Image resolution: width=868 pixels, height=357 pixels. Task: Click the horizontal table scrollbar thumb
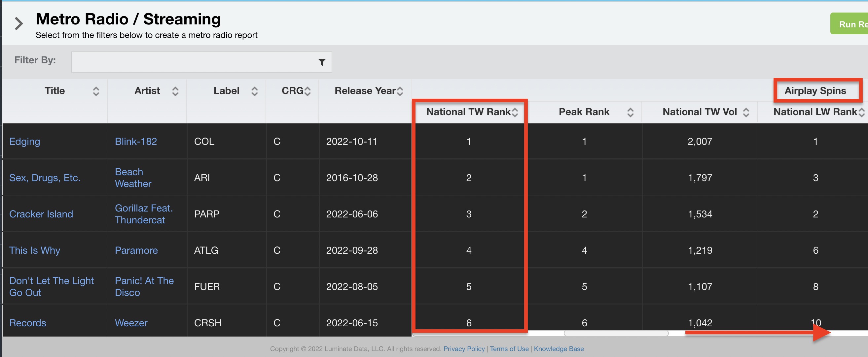pyautogui.click(x=616, y=333)
